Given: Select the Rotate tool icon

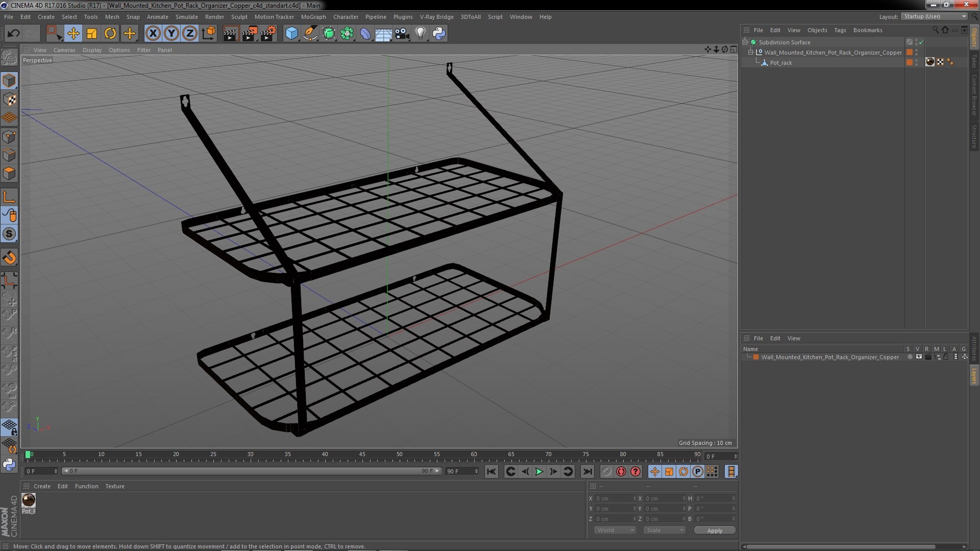Looking at the screenshot, I should click(x=110, y=34).
